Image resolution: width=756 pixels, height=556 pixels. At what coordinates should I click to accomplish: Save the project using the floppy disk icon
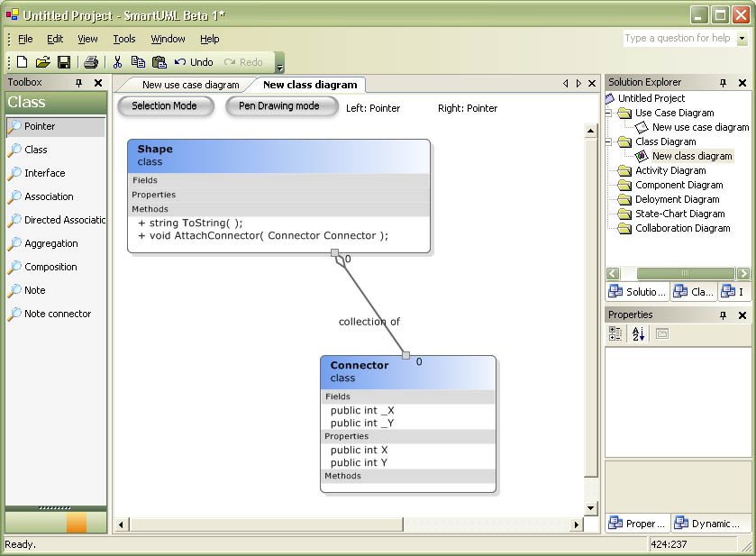[x=64, y=62]
